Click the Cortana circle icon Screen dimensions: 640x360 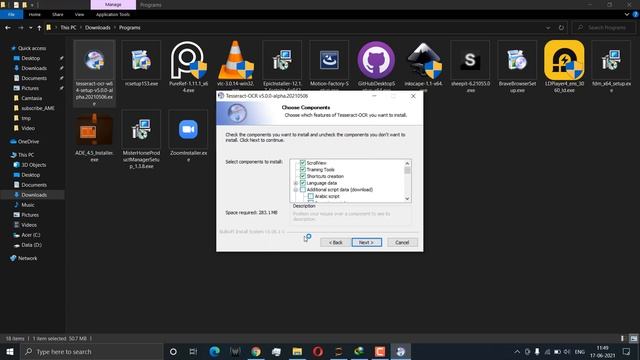(173, 351)
